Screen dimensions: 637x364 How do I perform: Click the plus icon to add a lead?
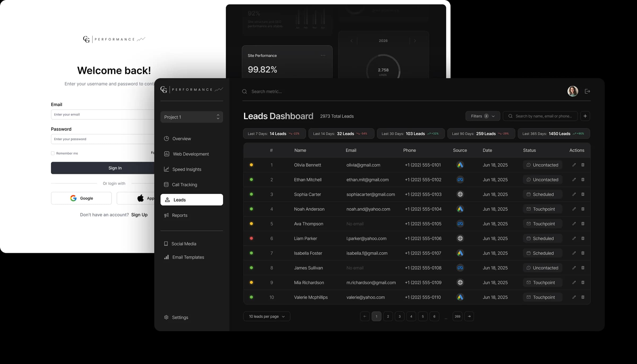tap(585, 116)
